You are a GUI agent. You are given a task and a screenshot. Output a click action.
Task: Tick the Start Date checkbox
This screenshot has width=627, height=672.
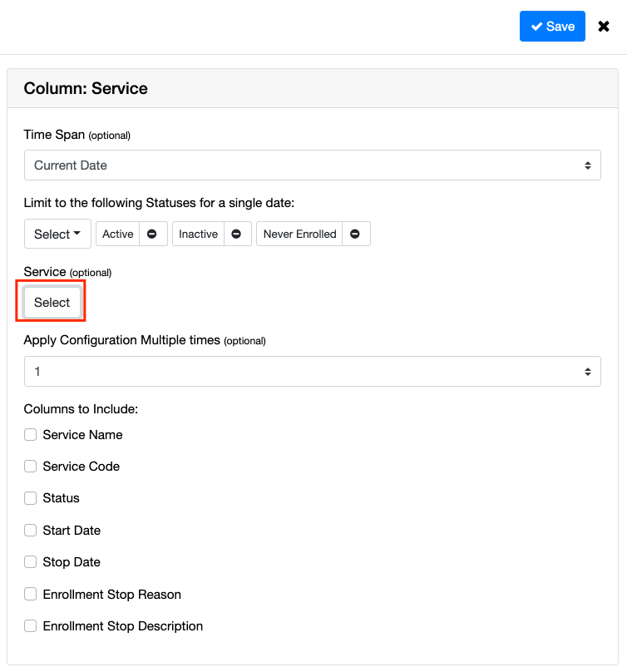tap(31, 530)
